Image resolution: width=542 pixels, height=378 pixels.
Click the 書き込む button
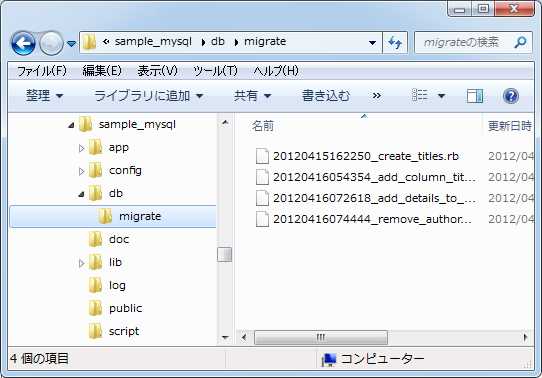(x=326, y=96)
